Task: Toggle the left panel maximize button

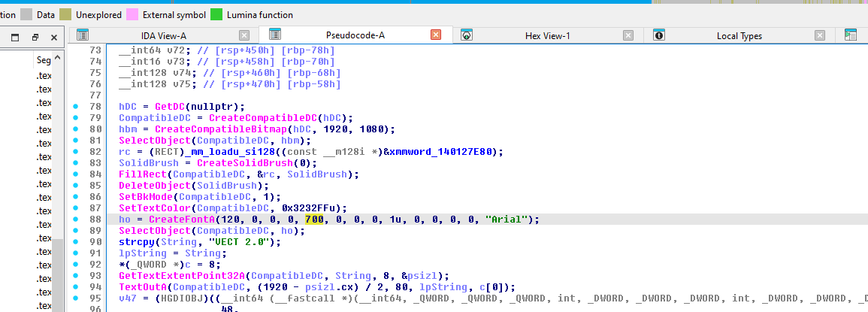Action: pos(15,37)
